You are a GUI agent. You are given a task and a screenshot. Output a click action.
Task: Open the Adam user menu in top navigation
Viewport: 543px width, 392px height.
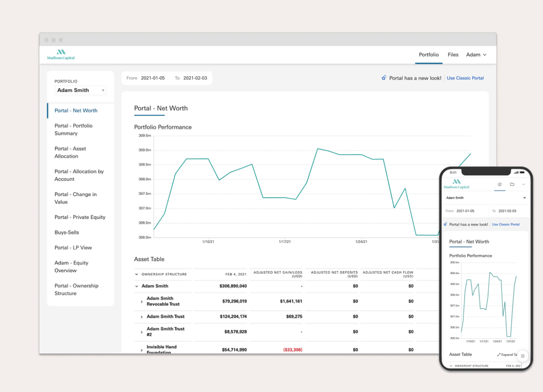point(476,55)
